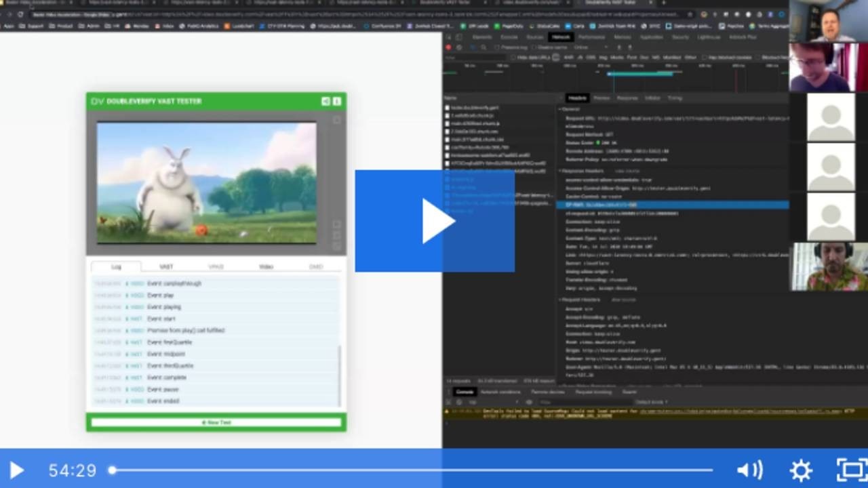Click the export HAR download icon
Image resolution: width=868 pixels, height=488 pixels.
click(x=629, y=47)
